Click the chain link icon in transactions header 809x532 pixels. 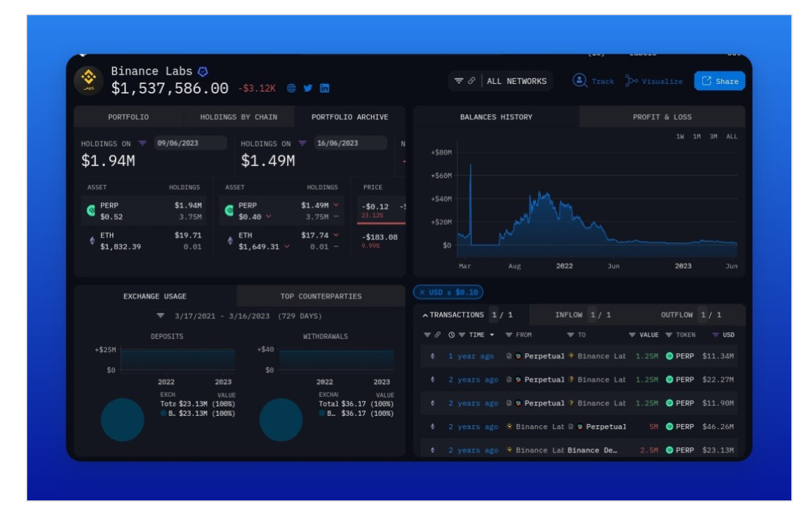coord(436,335)
